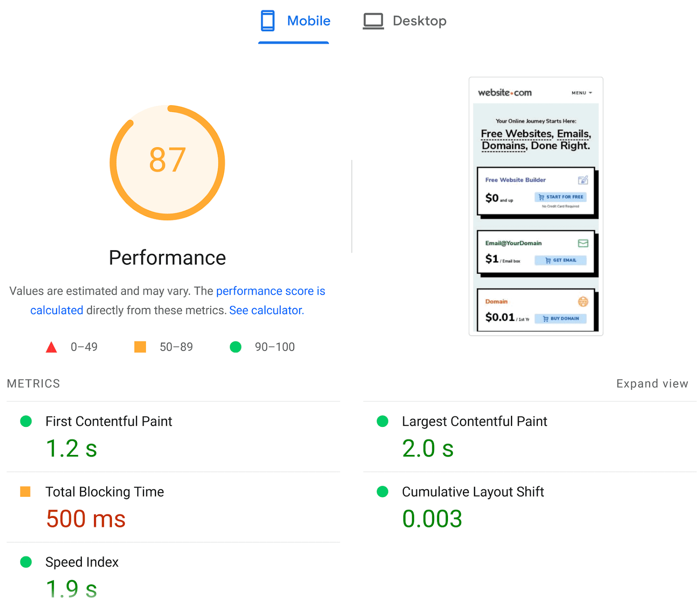Click the orange square legend icon for 50–89

coord(140,347)
